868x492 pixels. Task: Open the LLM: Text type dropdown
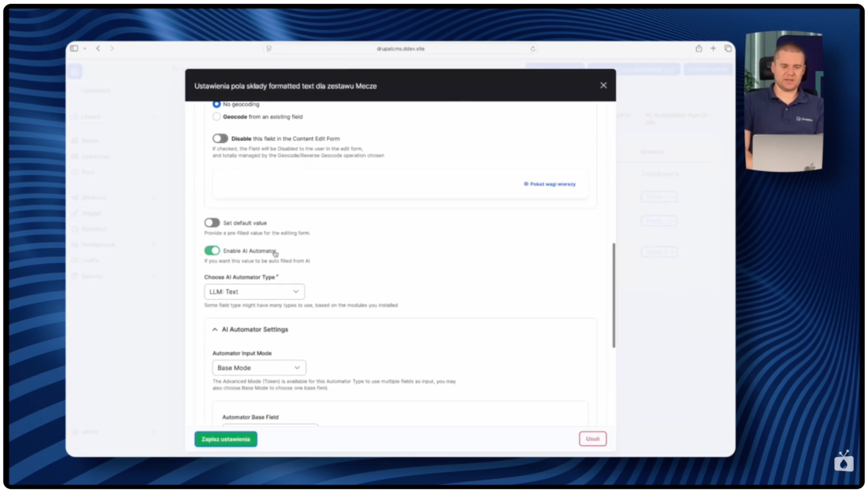[254, 292]
